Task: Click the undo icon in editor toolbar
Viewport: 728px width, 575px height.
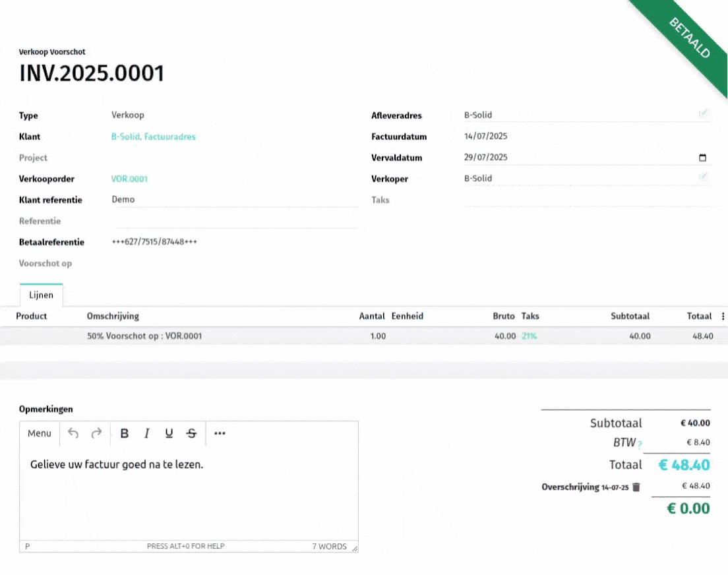Action: [x=73, y=433]
